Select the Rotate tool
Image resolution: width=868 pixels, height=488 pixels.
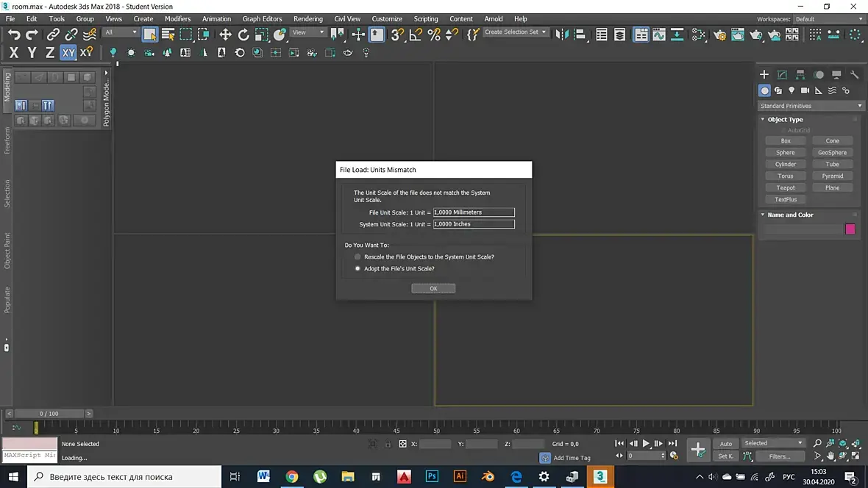tap(243, 35)
